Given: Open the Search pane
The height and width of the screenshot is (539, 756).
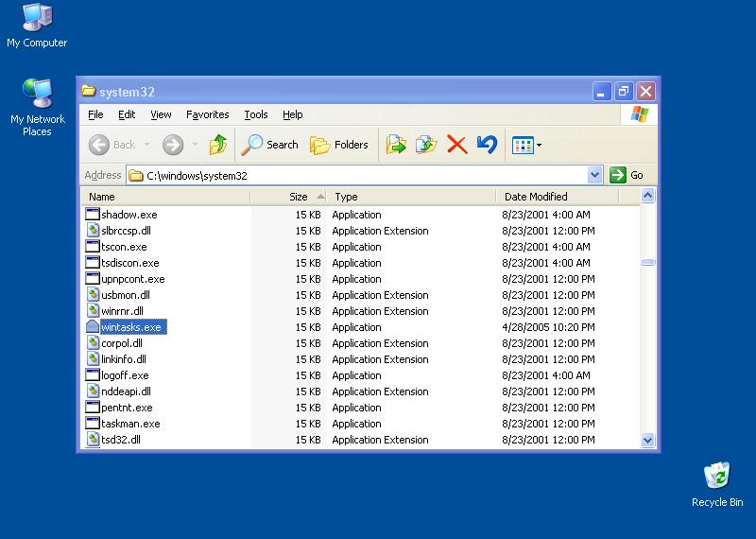Looking at the screenshot, I should (270, 145).
